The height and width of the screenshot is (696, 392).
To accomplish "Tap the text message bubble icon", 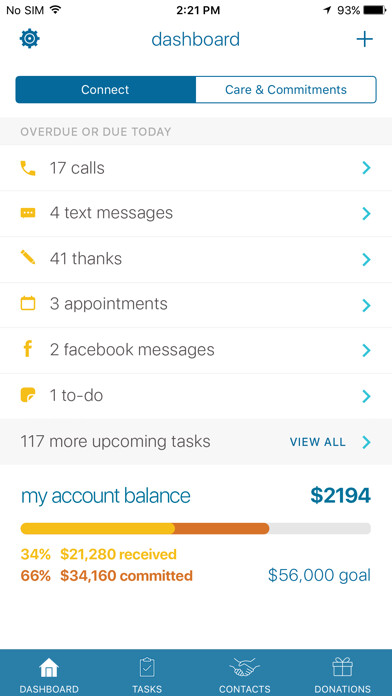I will click(28, 214).
